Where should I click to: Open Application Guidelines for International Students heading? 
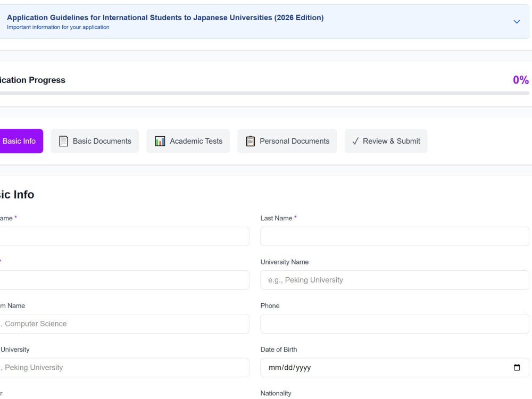click(165, 18)
